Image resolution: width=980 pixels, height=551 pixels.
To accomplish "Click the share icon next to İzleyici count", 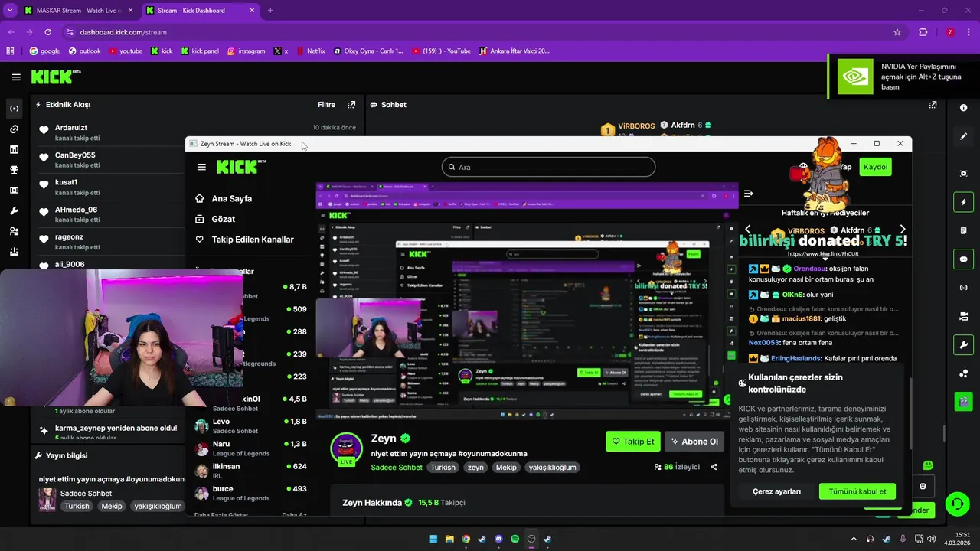I will (x=714, y=467).
